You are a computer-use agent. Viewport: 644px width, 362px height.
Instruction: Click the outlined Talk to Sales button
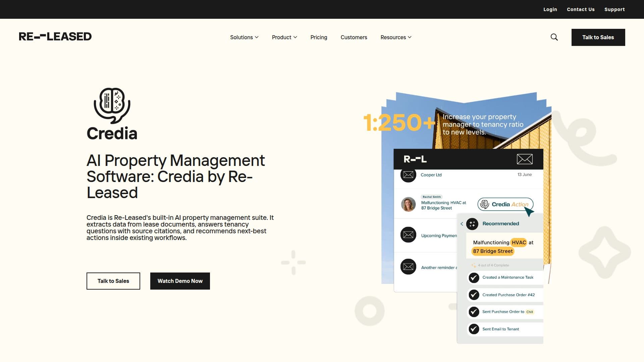(x=113, y=281)
